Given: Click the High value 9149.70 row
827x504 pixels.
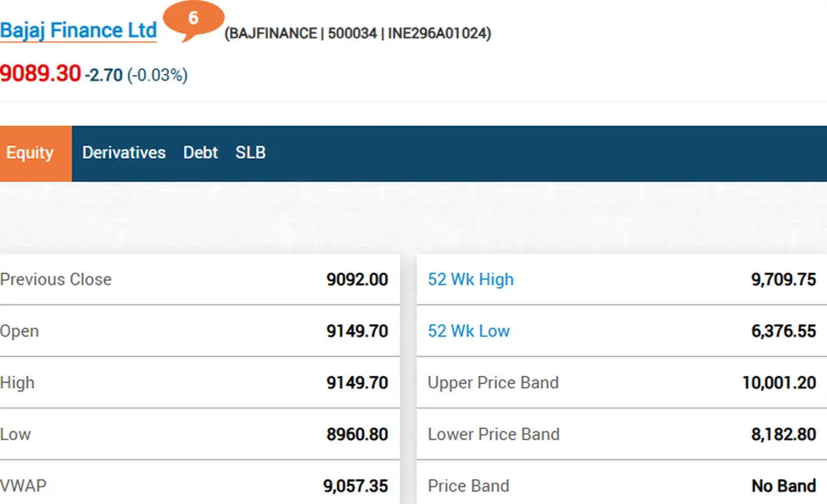Looking at the screenshot, I should click(200, 383).
